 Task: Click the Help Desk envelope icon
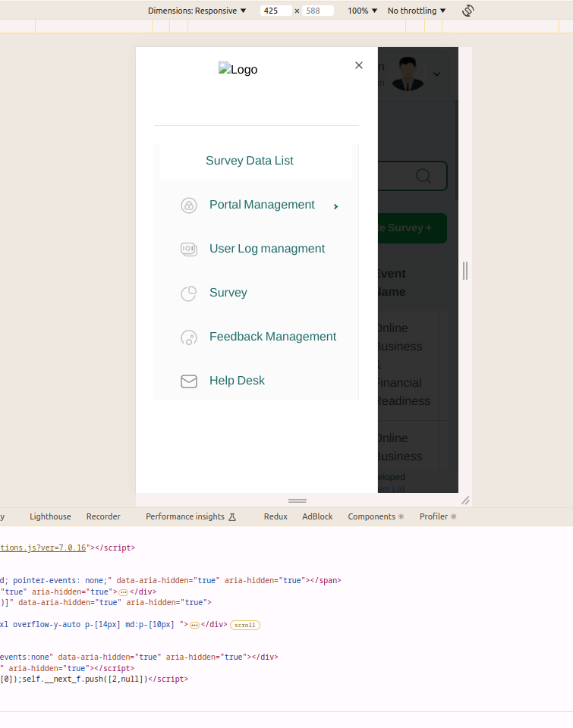pos(189,381)
